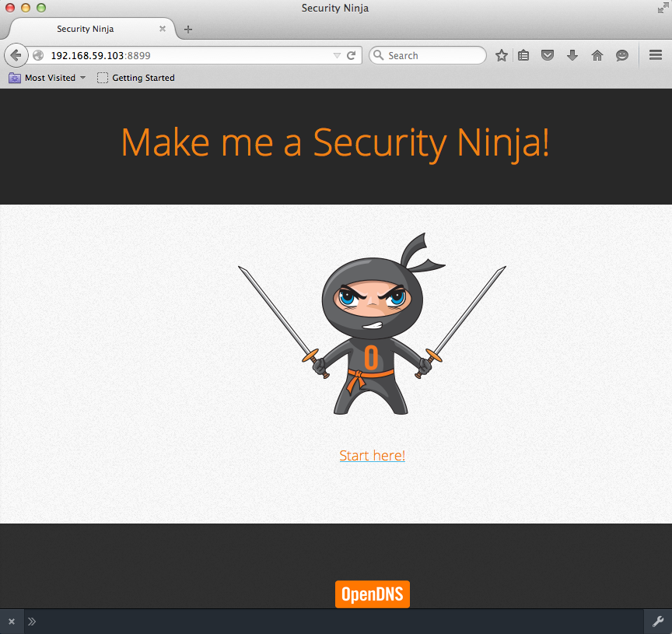The height and width of the screenshot is (634, 672).
Task: Click the browser Back arrow button
Action: (16, 55)
